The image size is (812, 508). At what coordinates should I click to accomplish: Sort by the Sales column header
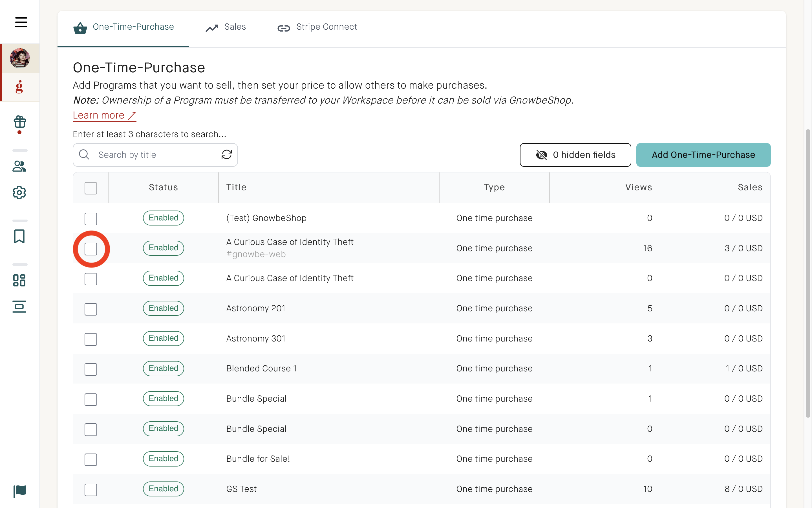click(715, 187)
